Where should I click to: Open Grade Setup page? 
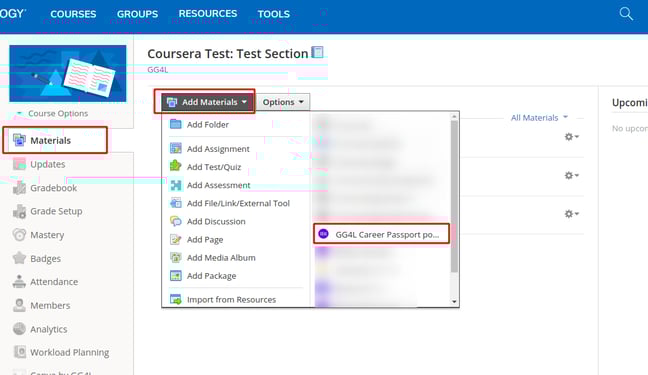(x=56, y=211)
